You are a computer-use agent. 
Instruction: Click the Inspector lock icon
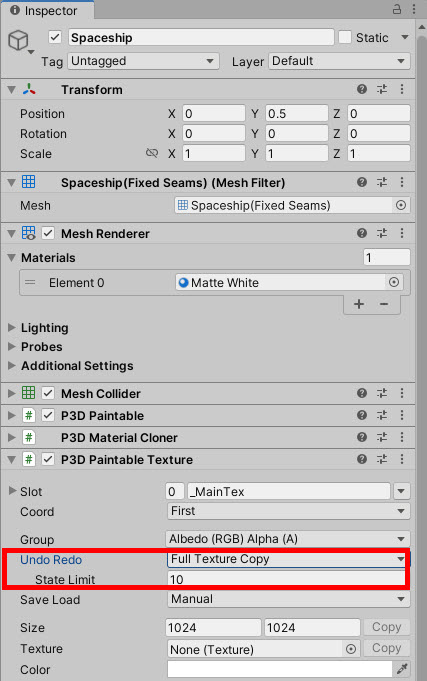[x=397, y=10]
